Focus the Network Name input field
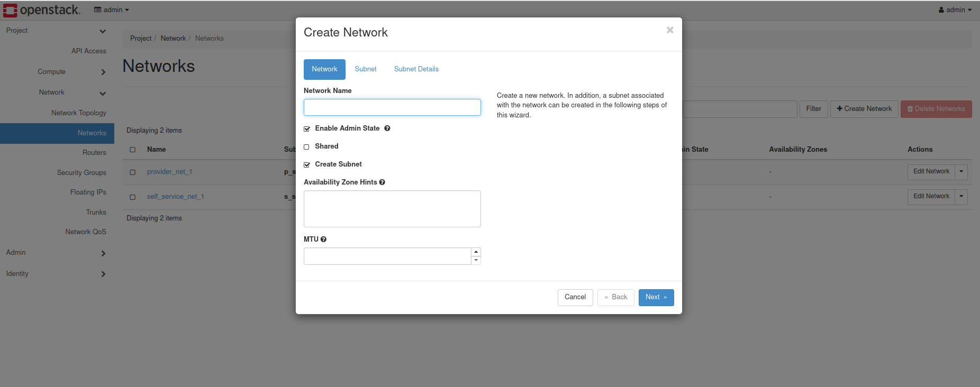The image size is (980, 387). click(392, 107)
